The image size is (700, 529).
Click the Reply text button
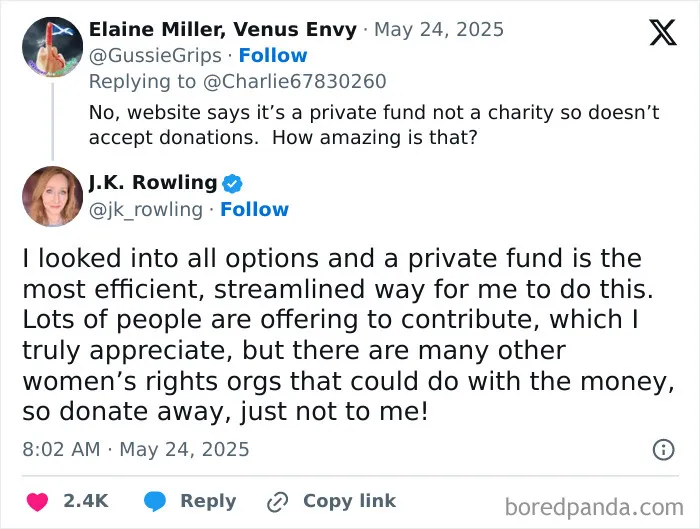click(x=208, y=501)
